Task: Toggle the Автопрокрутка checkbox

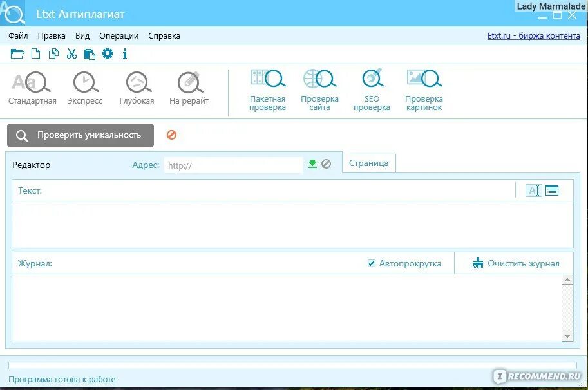Action: [371, 263]
